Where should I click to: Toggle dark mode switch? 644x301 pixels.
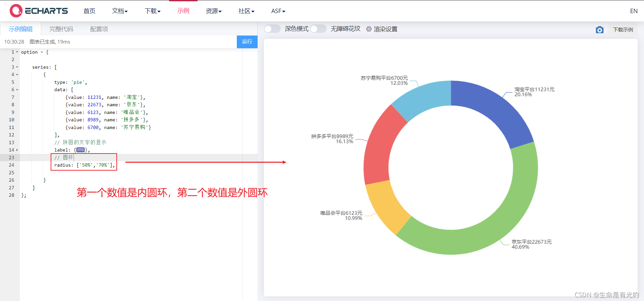(272, 29)
